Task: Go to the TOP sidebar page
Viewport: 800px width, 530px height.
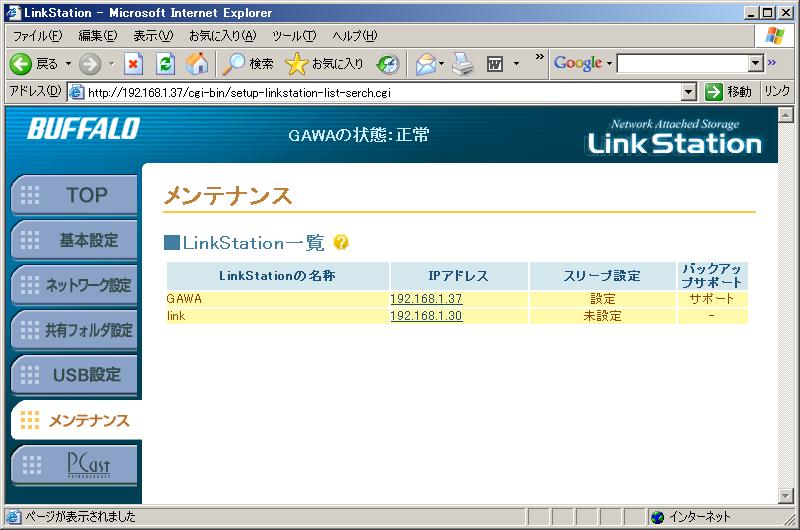Action: click(74, 195)
